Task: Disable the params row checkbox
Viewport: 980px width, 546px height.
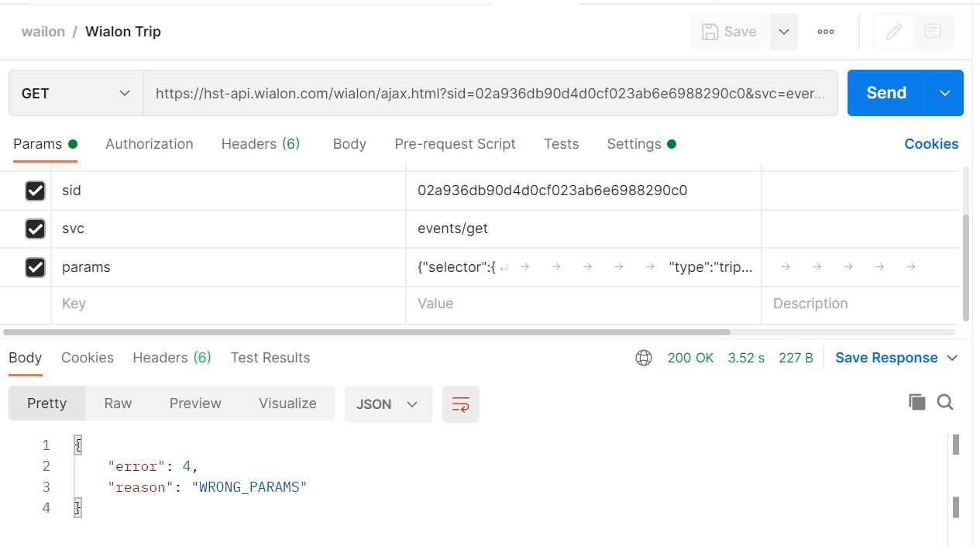Action: tap(35, 267)
